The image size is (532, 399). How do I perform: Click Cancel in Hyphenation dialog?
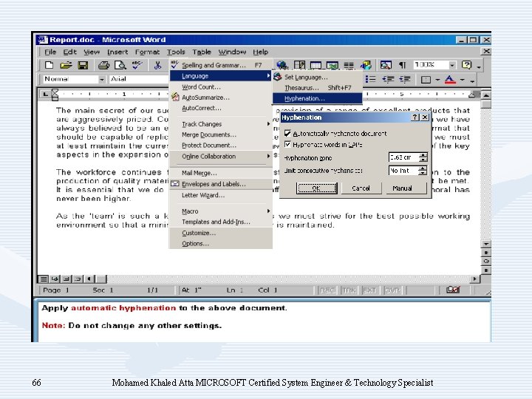pyautogui.click(x=361, y=188)
